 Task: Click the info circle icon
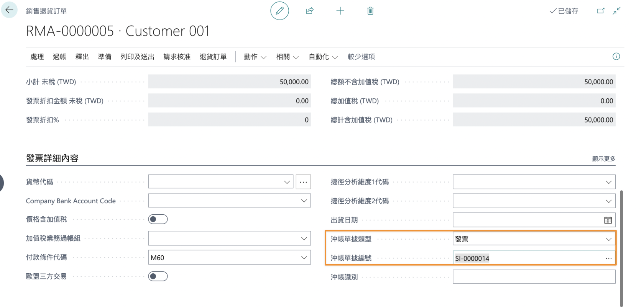tap(616, 57)
